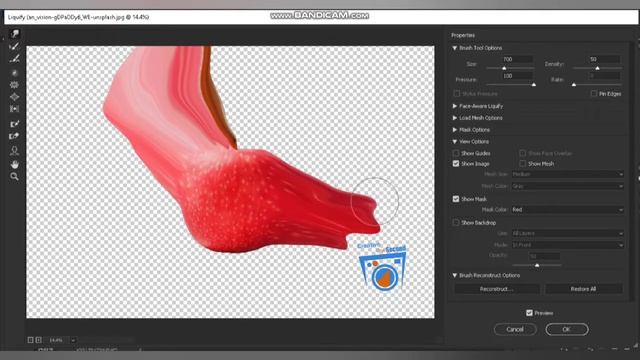Uncheck the Show Mask checkbox
The image size is (640, 360).
tap(456, 199)
